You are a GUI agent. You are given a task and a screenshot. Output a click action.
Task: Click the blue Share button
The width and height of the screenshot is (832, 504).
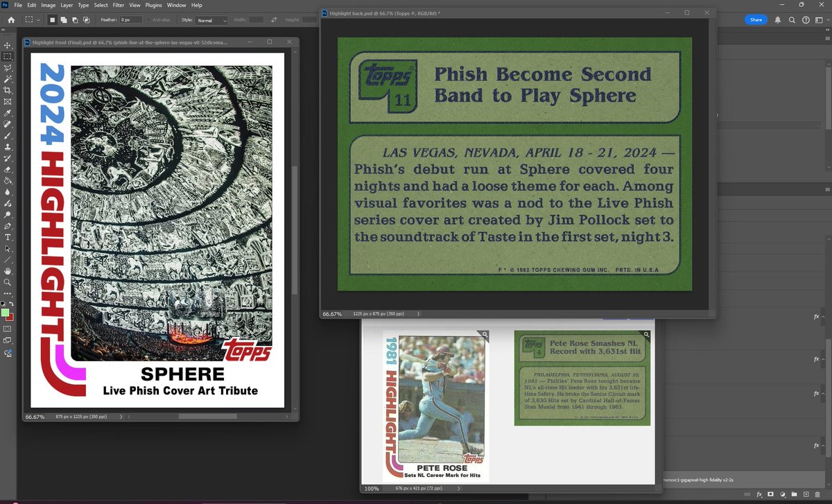(x=756, y=20)
